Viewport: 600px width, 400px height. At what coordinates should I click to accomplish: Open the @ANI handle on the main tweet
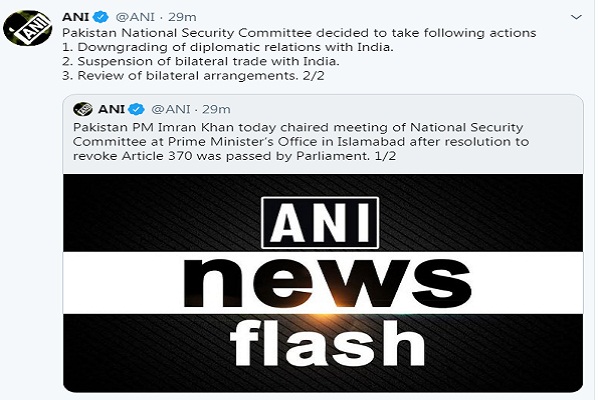pos(135,17)
